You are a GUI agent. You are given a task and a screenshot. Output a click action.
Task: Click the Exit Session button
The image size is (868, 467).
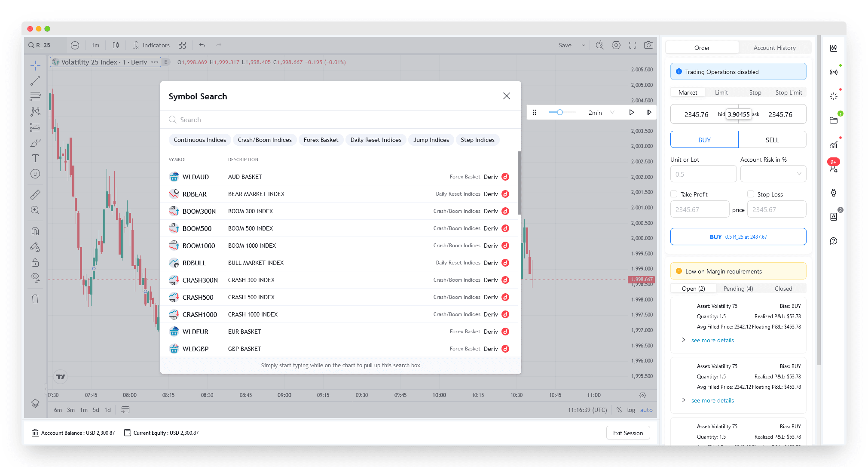click(628, 433)
